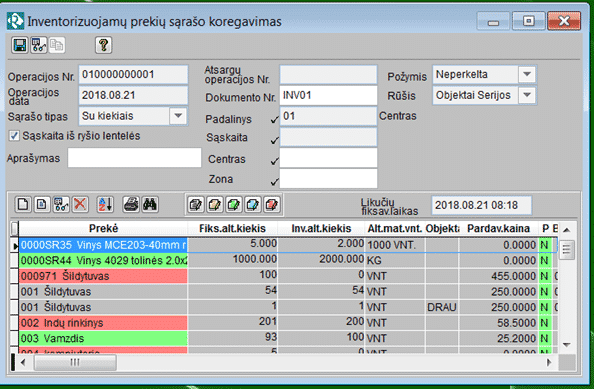Click the Inv.alt.kiekis column header

click(321, 228)
